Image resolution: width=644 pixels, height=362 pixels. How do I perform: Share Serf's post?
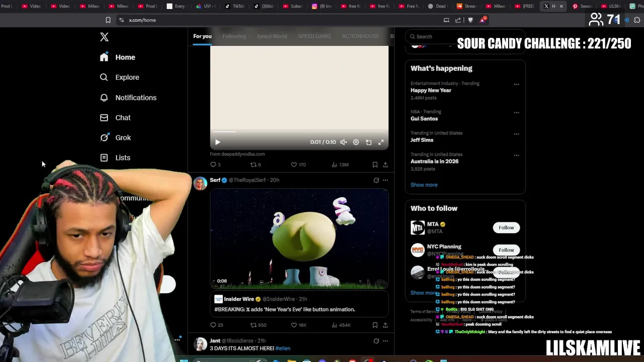[x=385, y=325]
